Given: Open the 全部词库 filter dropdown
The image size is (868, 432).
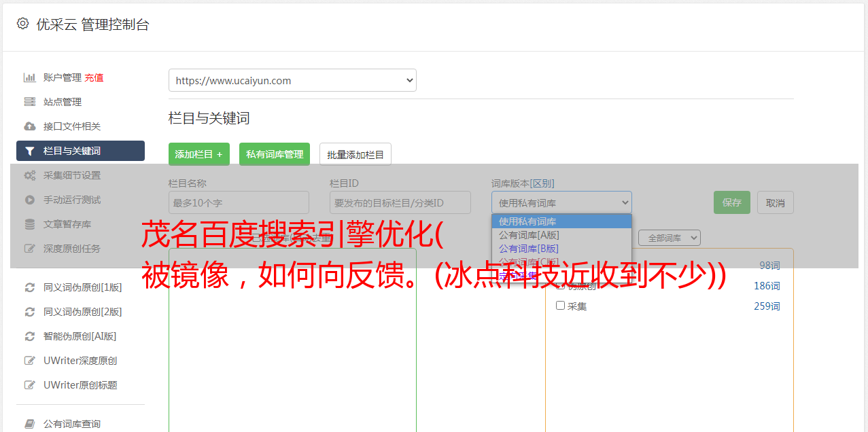Looking at the screenshot, I should [x=670, y=238].
